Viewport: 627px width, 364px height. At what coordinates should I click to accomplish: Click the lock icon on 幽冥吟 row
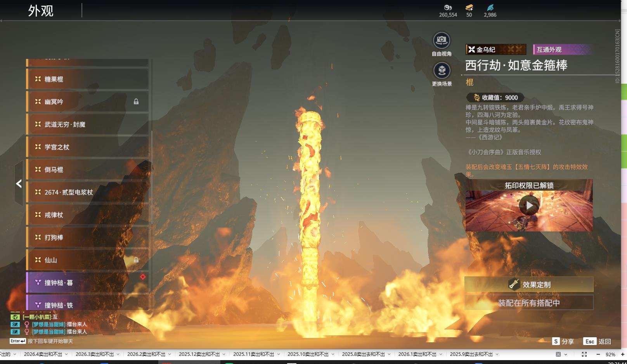pyautogui.click(x=136, y=102)
